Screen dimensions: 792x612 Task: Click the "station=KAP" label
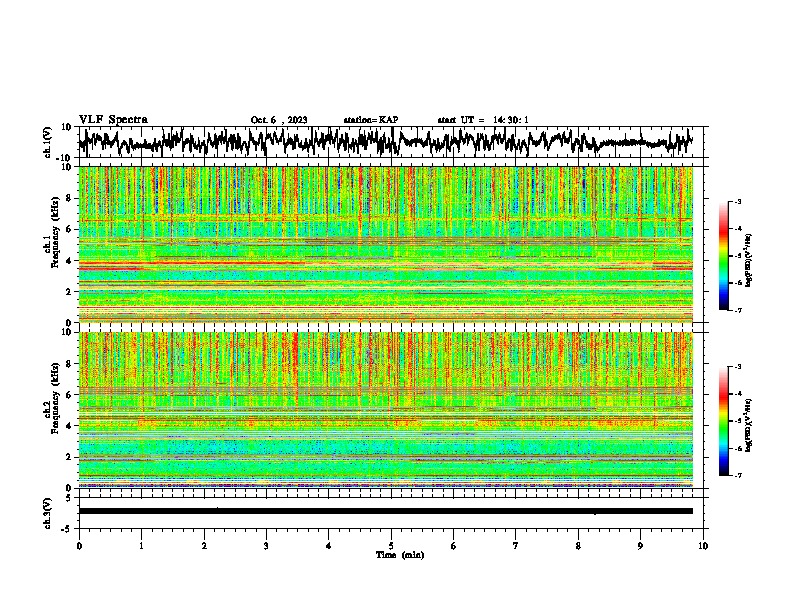[x=371, y=120]
